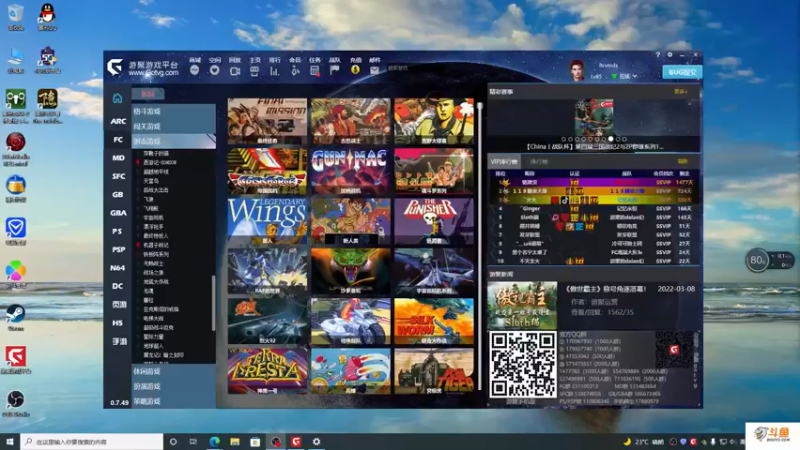Open the 排行 ranking bar-chart icon
The width and height of the screenshot is (800, 450).
(x=274, y=71)
